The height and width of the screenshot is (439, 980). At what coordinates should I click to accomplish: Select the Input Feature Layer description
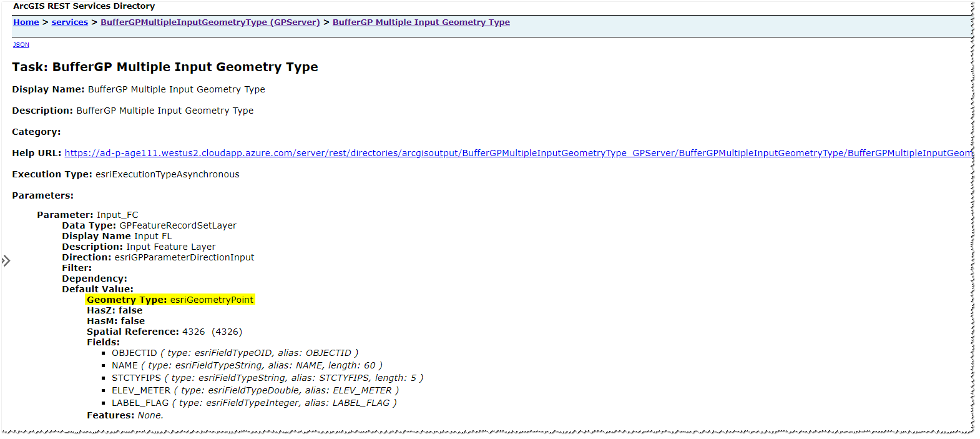click(171, 247)
